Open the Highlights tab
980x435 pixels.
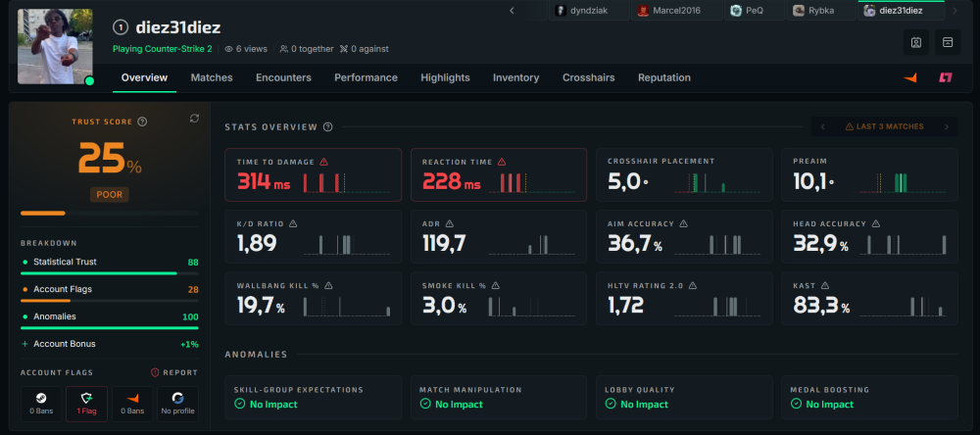pos(445,77)
